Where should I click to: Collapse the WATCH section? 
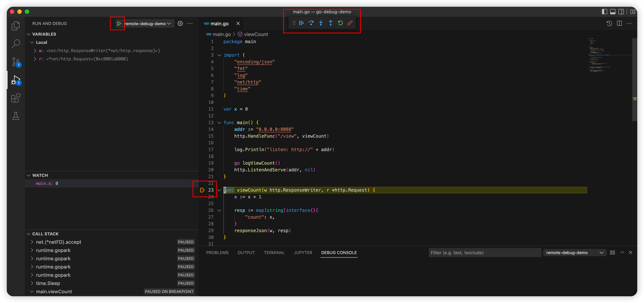pos(29,175)
